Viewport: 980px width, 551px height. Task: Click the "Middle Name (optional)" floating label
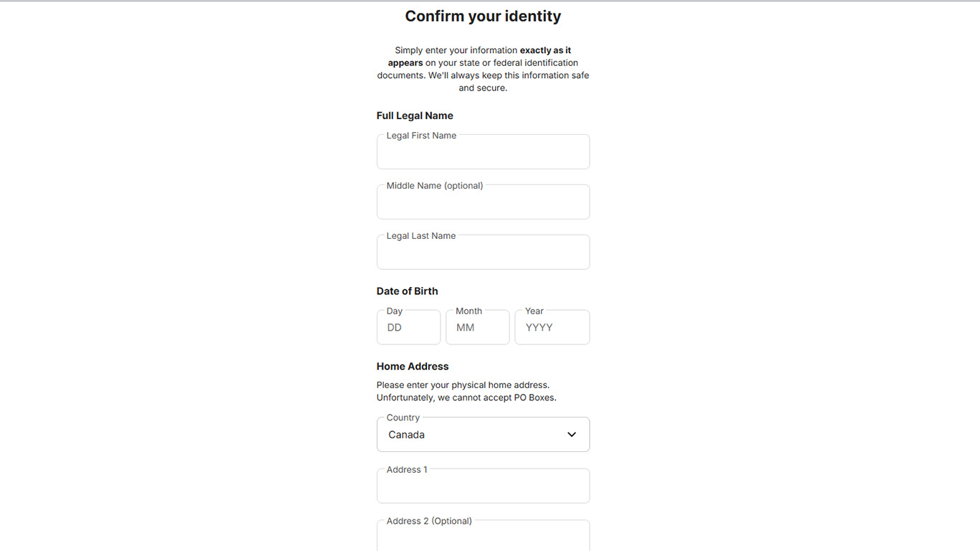tap(435, 186)
